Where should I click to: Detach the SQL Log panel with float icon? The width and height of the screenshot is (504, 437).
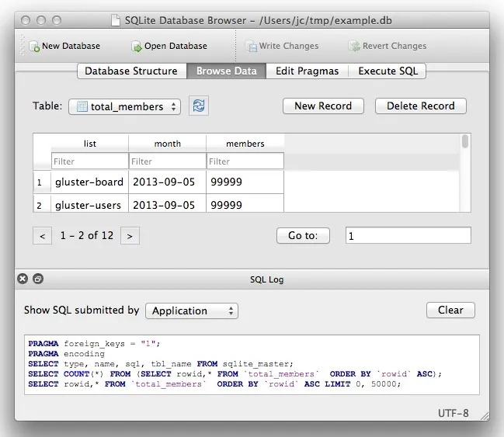pos(38,279)
